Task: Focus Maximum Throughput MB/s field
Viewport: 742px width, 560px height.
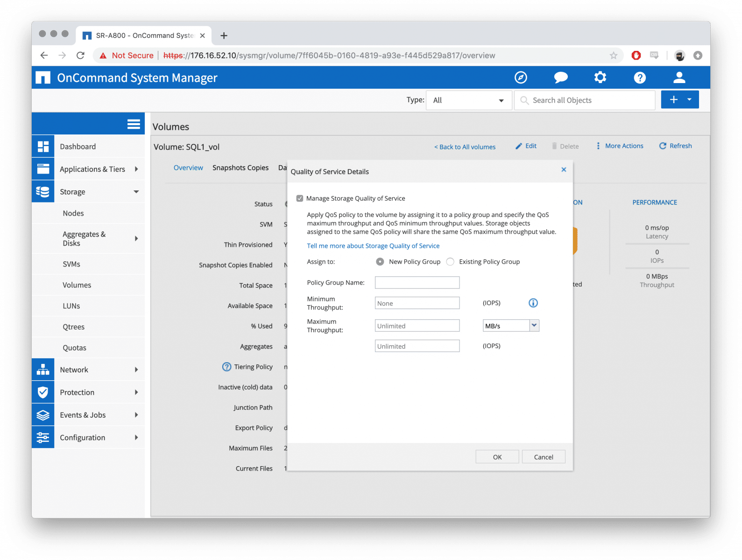Action: click(x=417, y=326)
